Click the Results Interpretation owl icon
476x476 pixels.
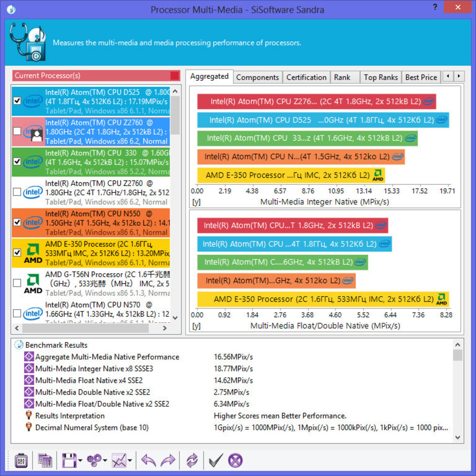tap(29, 415)
